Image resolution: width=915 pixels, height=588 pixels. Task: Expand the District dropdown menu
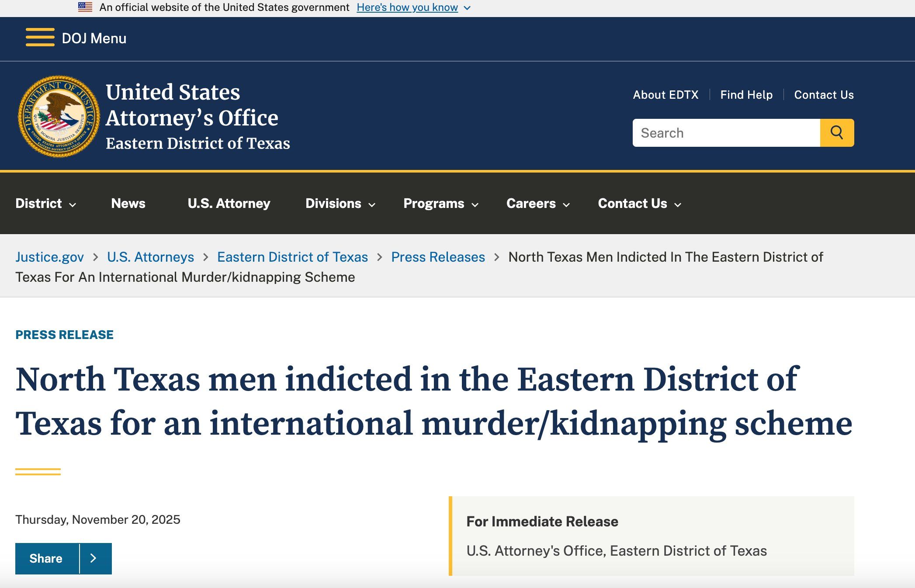[46, 204]
